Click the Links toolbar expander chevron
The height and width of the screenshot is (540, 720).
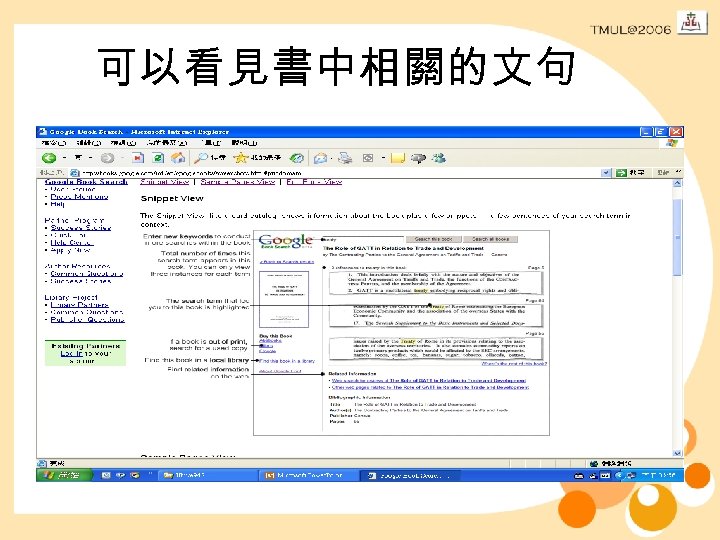(678, 172)
